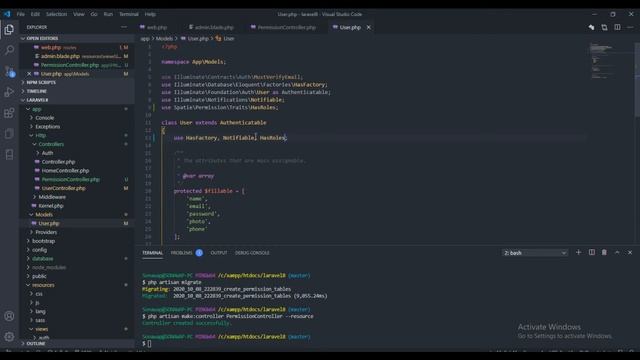
Task: Switch to the Output panel tab
Action: pyautogui.click(x=219, y=253)
